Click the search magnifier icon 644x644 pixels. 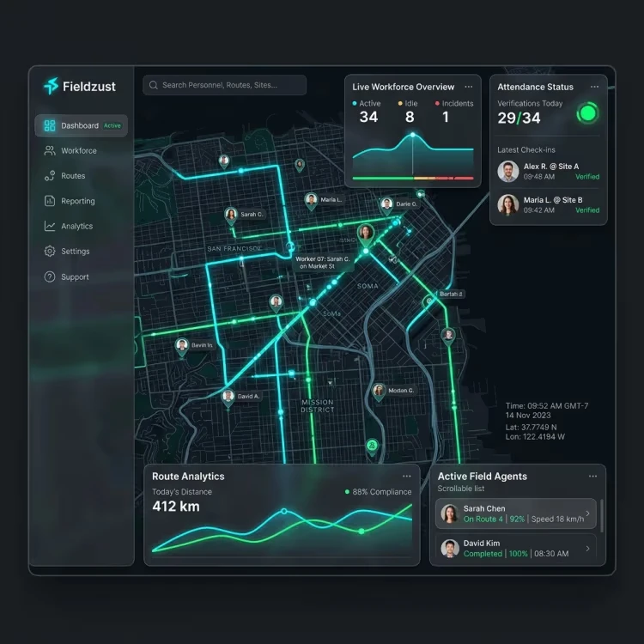154,85
